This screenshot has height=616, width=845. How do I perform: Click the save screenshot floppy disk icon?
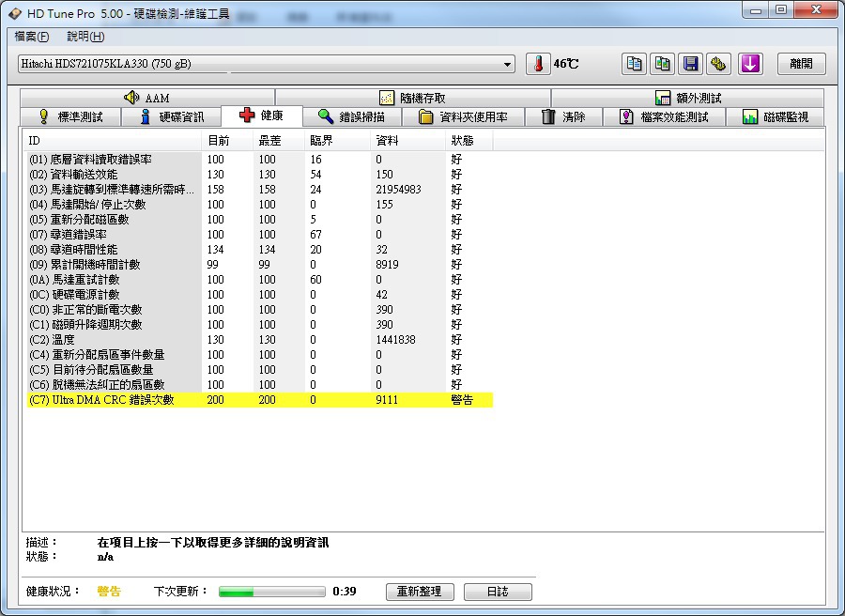click(x=690, y=64)
